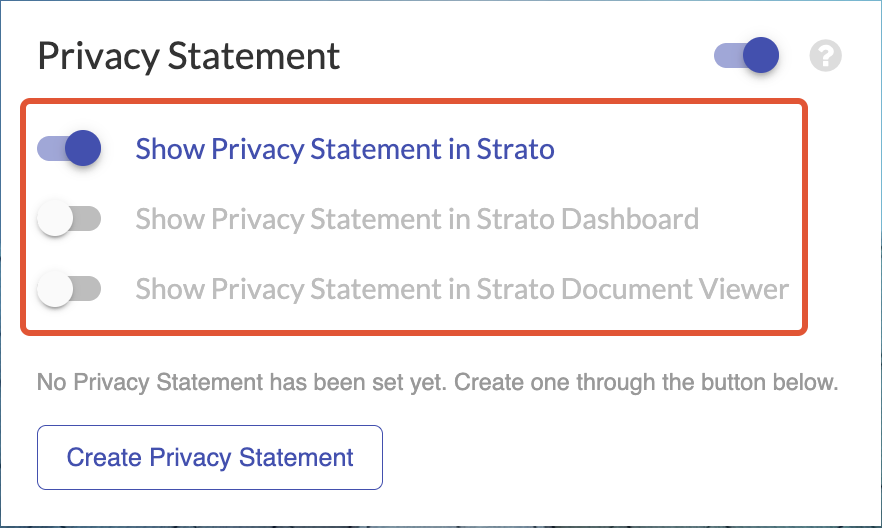Screen dimensions: 882x528
Task: Click the help question mark icon
Action: (x=826, y=56)
